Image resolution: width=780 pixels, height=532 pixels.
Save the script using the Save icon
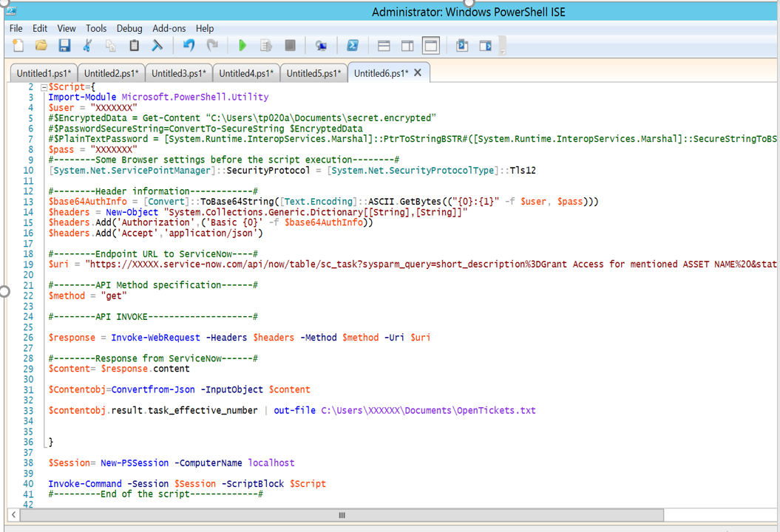point(64,45)
